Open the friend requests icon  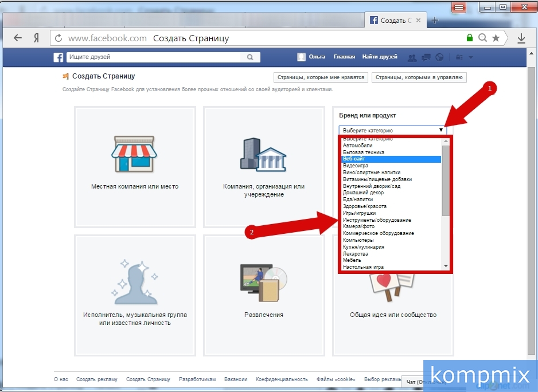[412, 57]
